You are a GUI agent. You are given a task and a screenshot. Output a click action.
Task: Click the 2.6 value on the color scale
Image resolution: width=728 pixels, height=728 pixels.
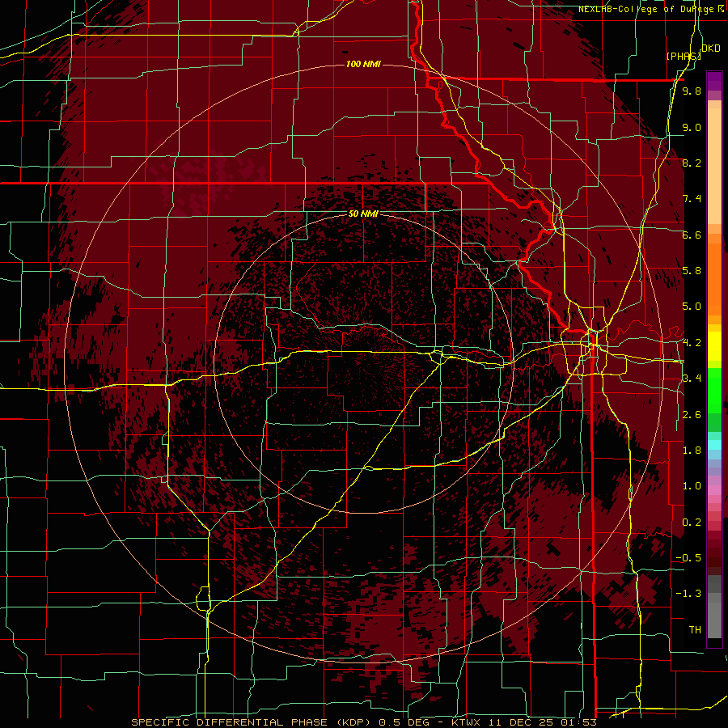[x=692, y=415]
